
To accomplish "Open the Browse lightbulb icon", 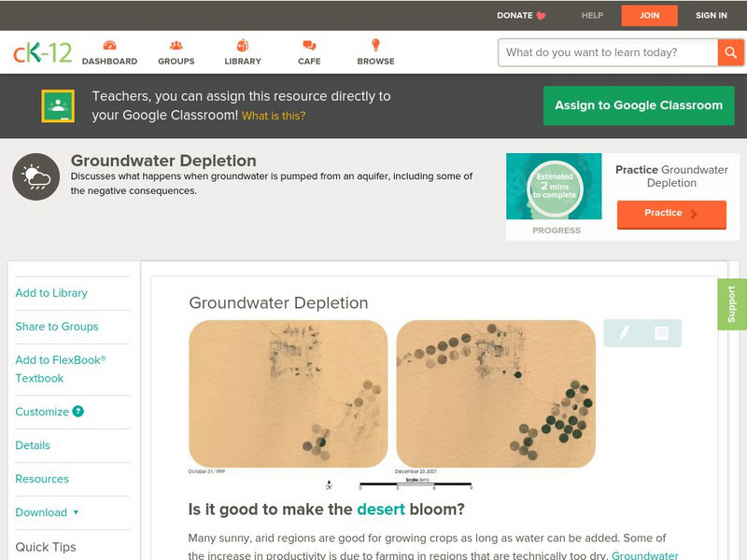I will click(376, 45).
